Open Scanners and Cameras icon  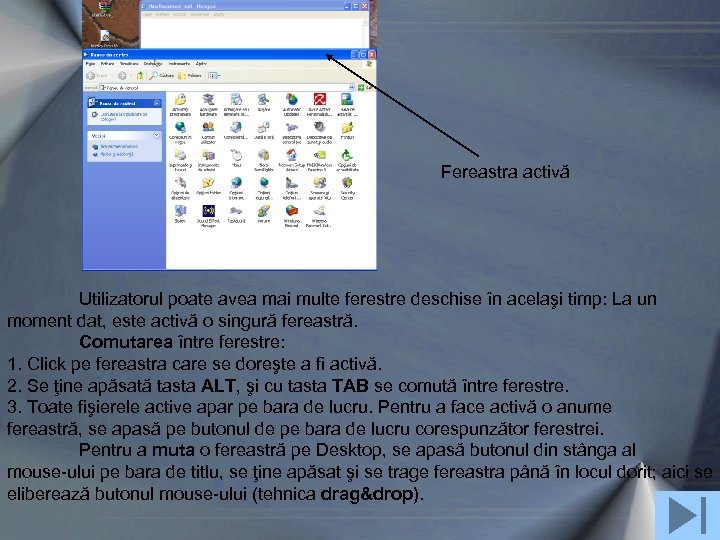pos(320,183)
